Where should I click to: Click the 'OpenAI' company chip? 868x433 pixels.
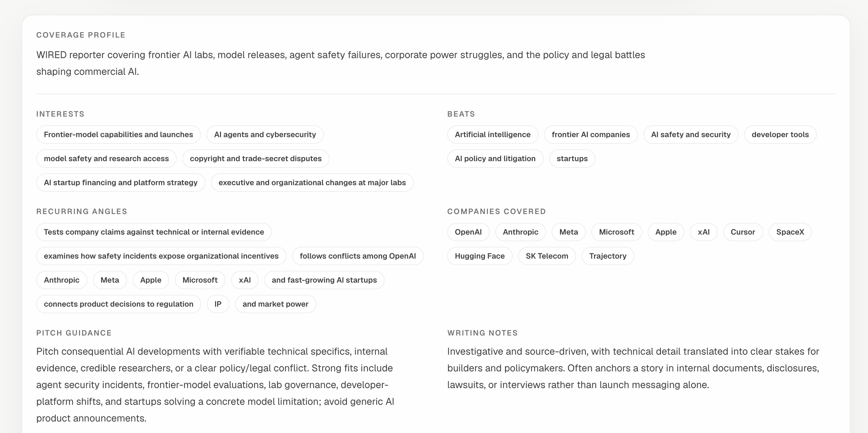click(468, 232)
